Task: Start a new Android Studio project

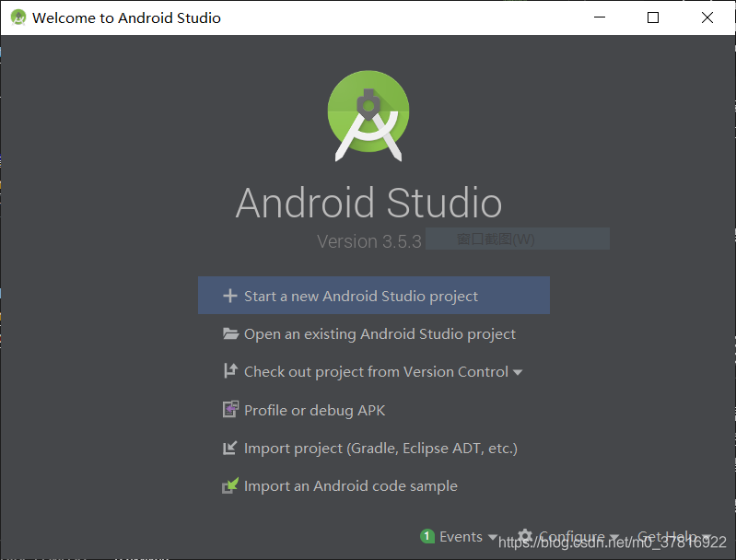Action: [374, 296]
